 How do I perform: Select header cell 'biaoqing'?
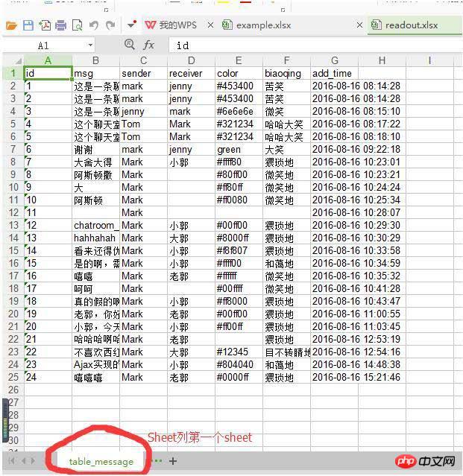point(286,73)
